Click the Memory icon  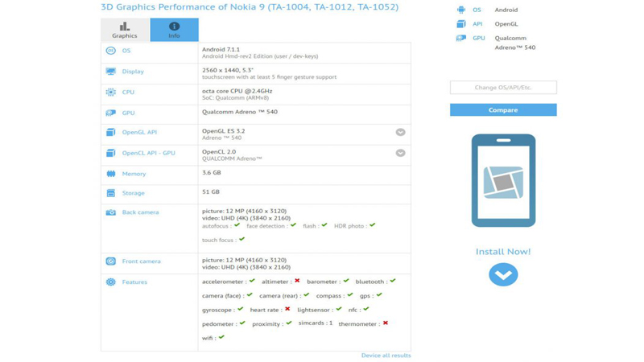pos(110,174)
